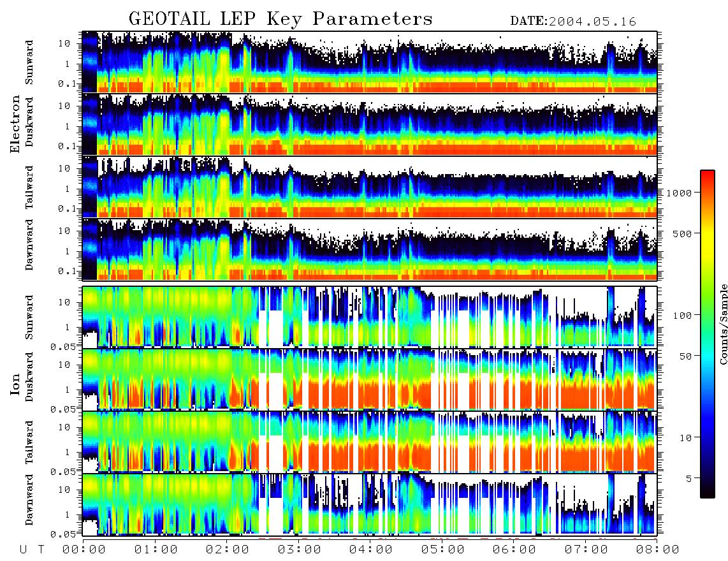
Task: Click the vertical Ion group label
Action: point(15,384)
